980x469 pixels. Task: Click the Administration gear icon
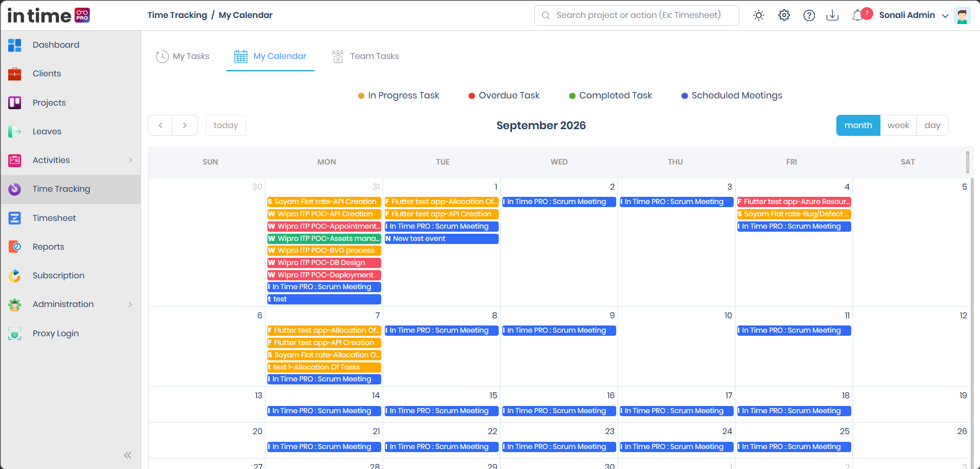coord(14,304)
